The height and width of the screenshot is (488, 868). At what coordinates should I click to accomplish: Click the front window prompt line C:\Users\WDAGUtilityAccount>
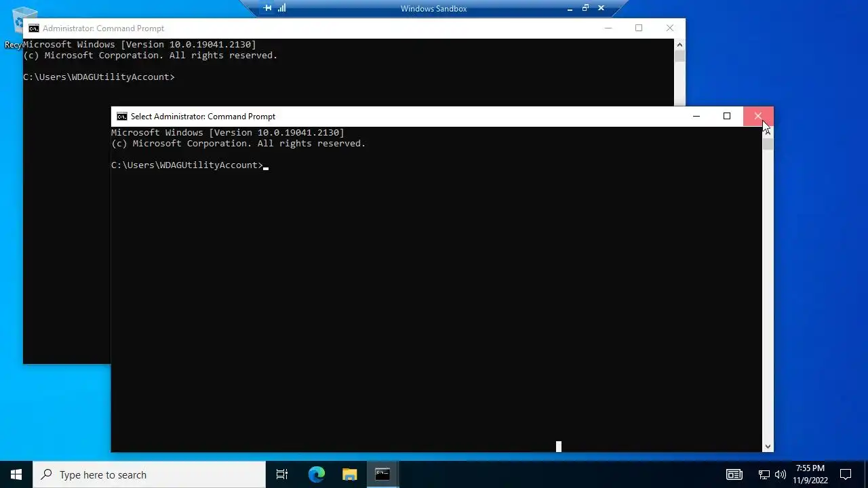187,165
